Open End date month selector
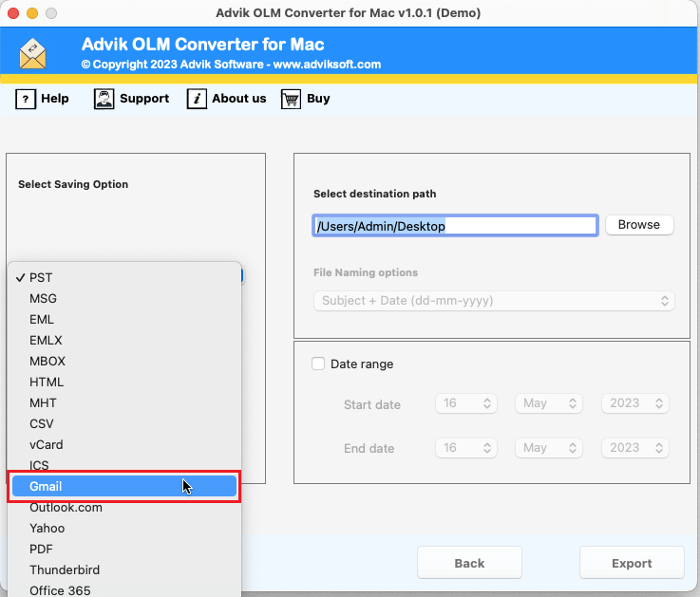700x597 pixels. 549,448
